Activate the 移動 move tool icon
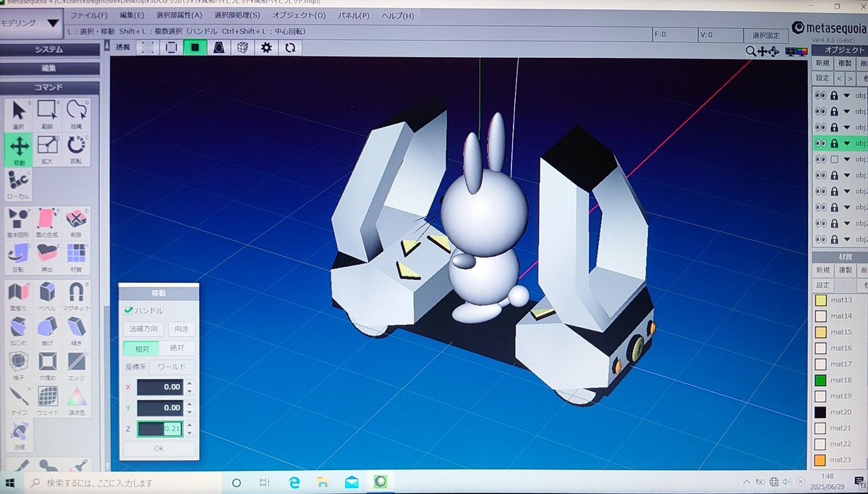Image resolution: width=868 pixels, height=494 pixels. 19,149
